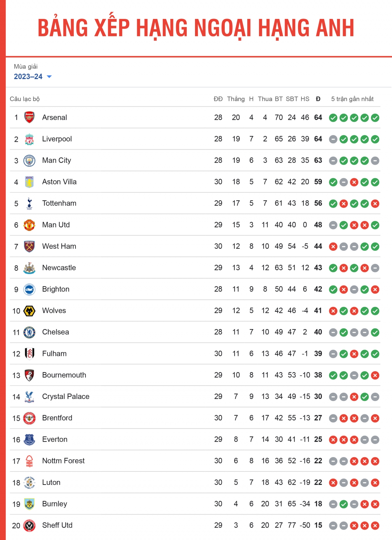
Task: Open the Newcastle team link
Action: [59, 268]
